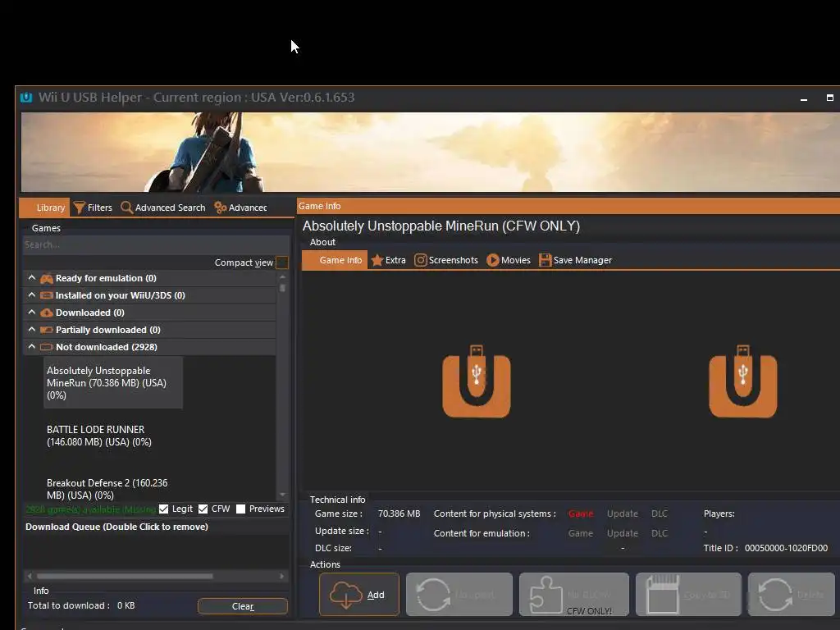Collapse the Partially downloaded (0) group

32,330
